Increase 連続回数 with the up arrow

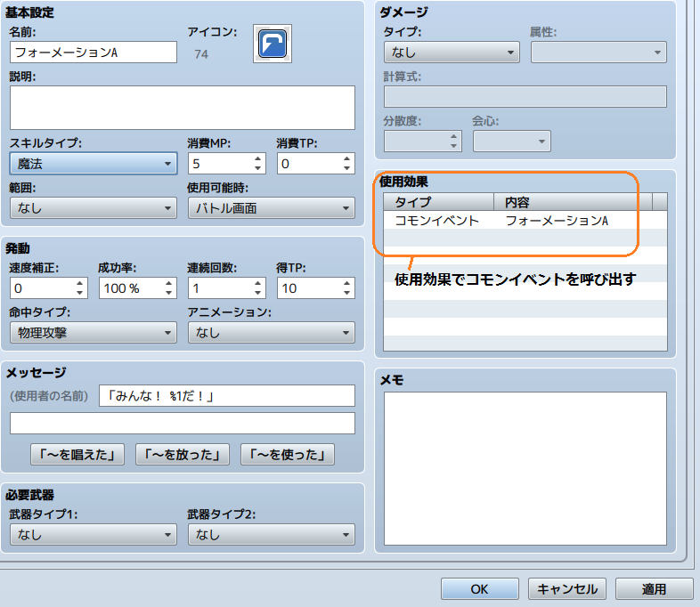(257, 283)
